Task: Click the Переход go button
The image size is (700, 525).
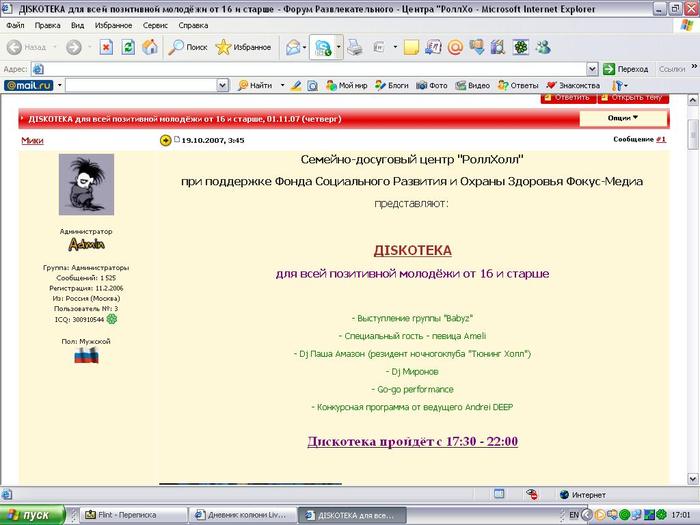Action: (626, 69)
